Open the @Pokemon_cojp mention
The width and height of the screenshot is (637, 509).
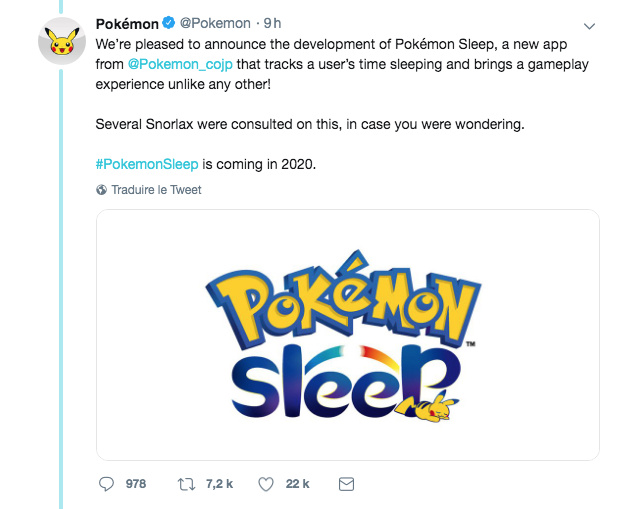[180, 64]
